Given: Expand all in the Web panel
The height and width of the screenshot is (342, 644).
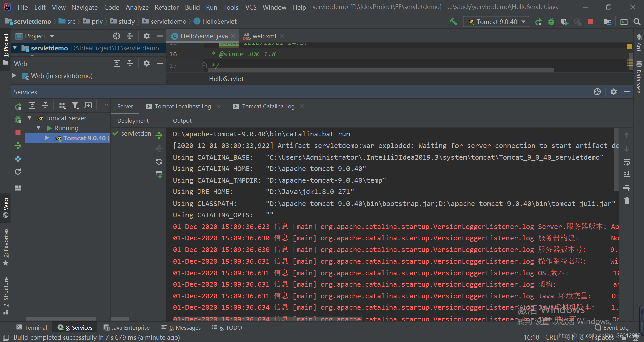Looking at the screenshot, I should pyautogui.click(x=117, y=63).
